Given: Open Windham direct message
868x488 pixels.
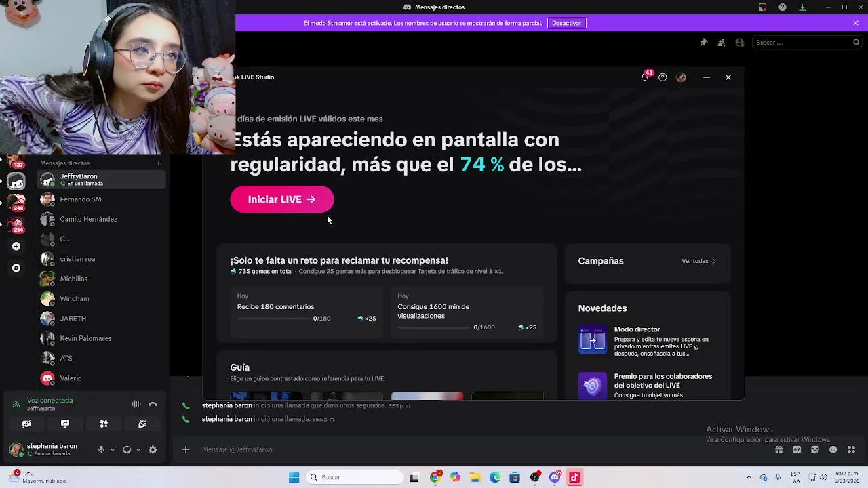Looking at the screenshot, I should click(101, 298).
